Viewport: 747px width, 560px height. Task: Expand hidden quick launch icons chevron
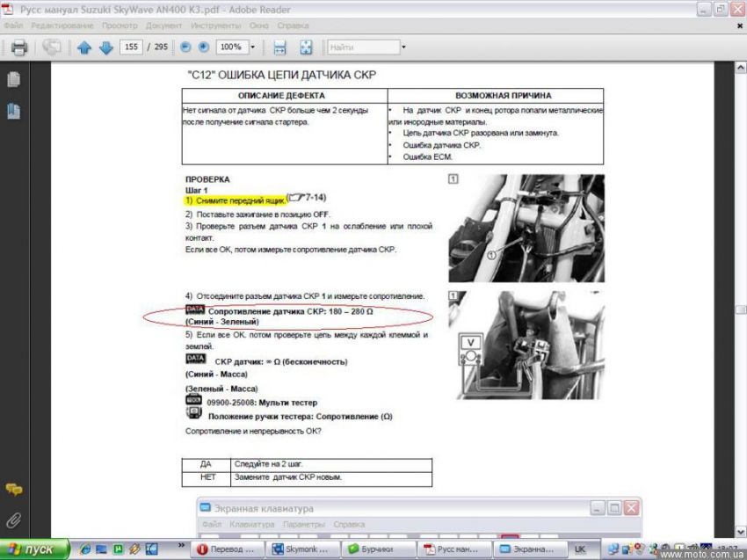tap(181, 545)
